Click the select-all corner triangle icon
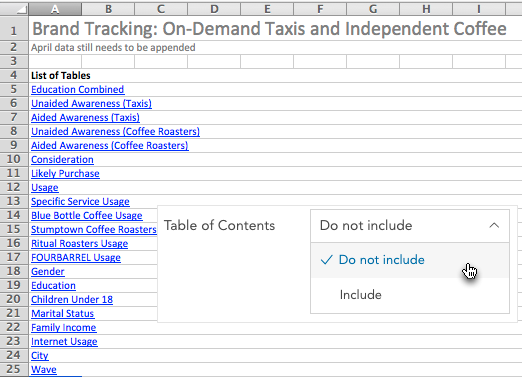This screenshot has width=522, height=377. (x=21, y=9)
